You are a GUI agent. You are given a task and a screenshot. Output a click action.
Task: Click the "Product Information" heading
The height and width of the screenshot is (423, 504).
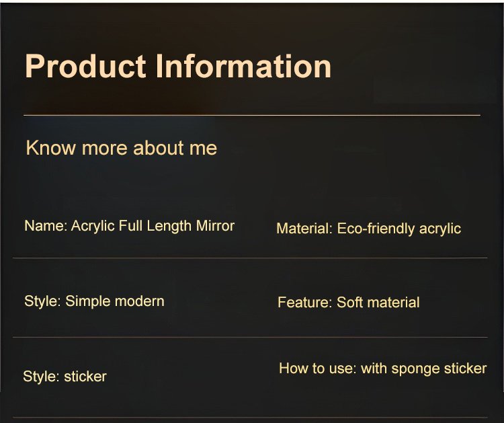178,67
